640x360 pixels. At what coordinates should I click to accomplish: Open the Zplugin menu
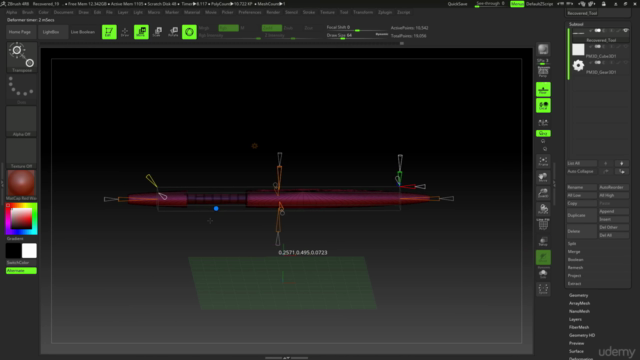[x=385, y=12]
